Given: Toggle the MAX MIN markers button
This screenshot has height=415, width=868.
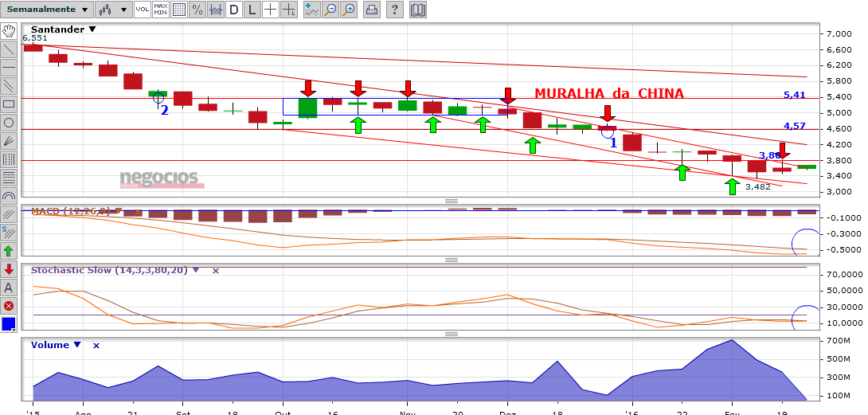Looking at the screenshot, I should (x=161, y=10).
